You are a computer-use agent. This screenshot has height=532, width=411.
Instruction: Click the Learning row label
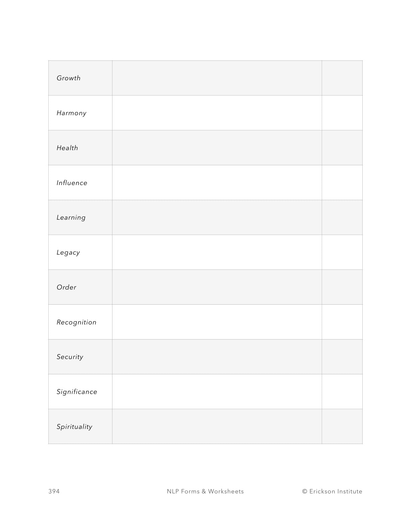tap(71, 218)
